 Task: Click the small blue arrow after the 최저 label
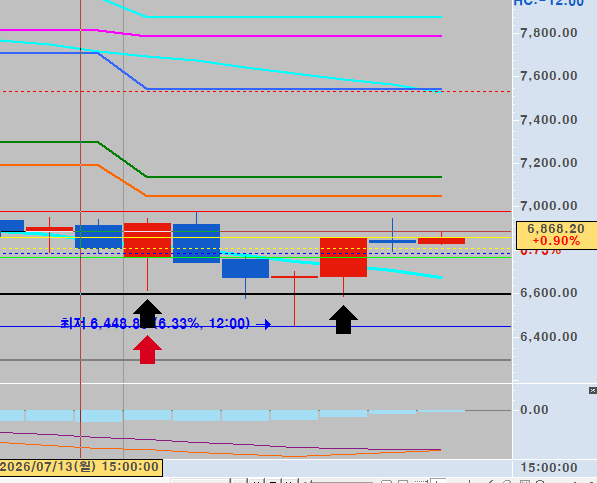click(x=263, y=324)
